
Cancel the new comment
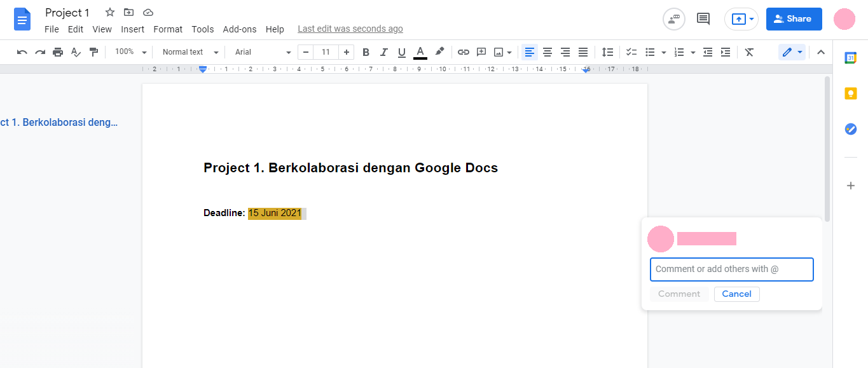737,294
